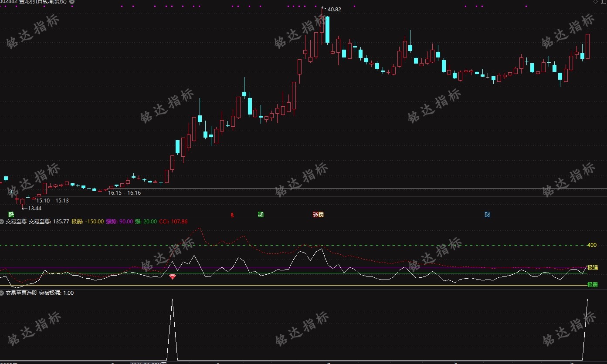This screenshot has width=607, height=364.
Task: Click the 极弱: -150.00 parameter value
Action: point(88,222)
